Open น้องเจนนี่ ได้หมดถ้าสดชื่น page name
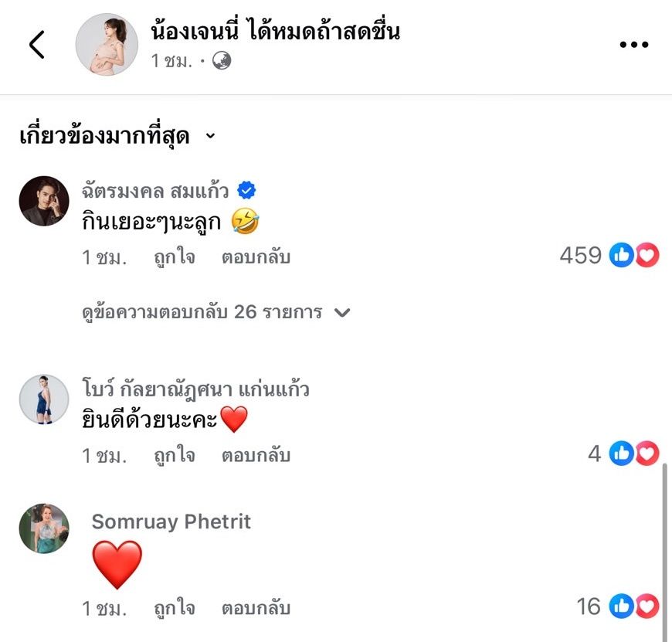The height and width of the screenshot is (642, 672). tap(276, 31)
